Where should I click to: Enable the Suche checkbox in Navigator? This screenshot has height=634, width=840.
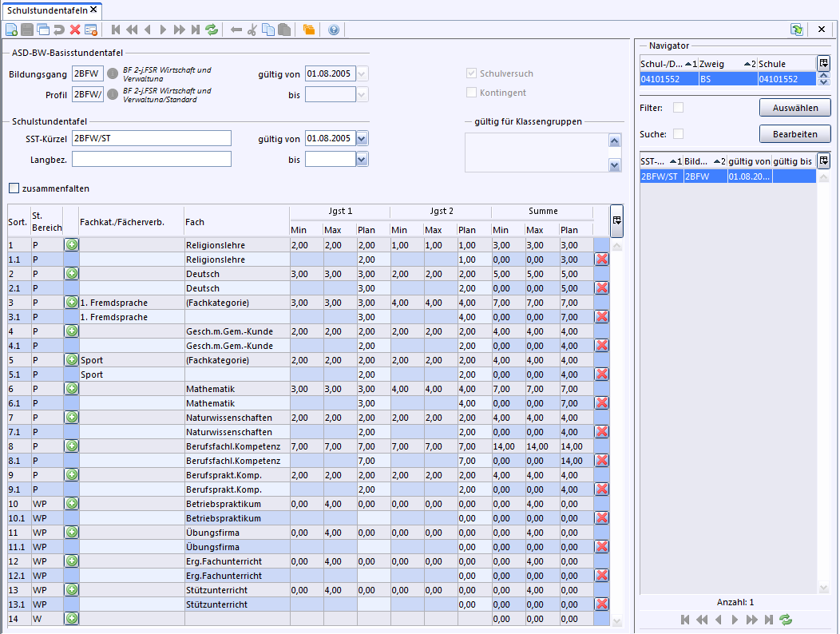click(678, 133)
